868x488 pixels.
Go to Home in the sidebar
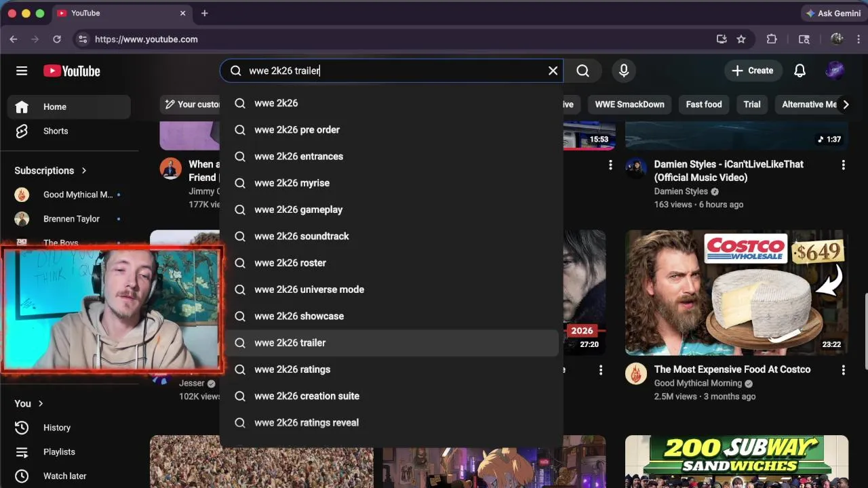tap(68, 107)
